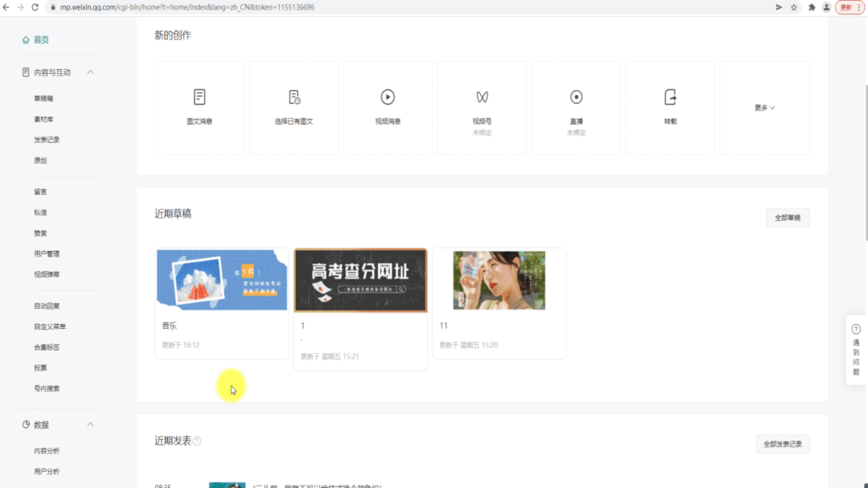
Task: Open 赞赏 in the sidebar
Action: (40, 233)
